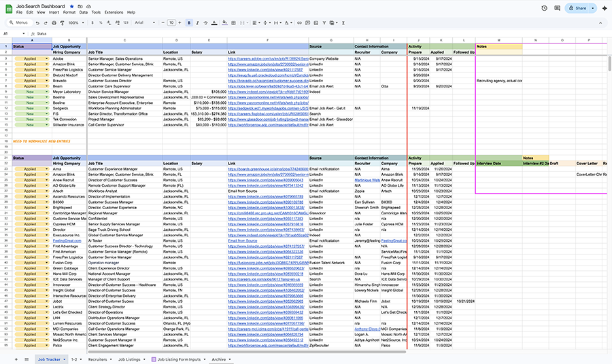Click the redo icon in the toolbar
Viewport: 612px width, 364px height.
pos(46,23)
